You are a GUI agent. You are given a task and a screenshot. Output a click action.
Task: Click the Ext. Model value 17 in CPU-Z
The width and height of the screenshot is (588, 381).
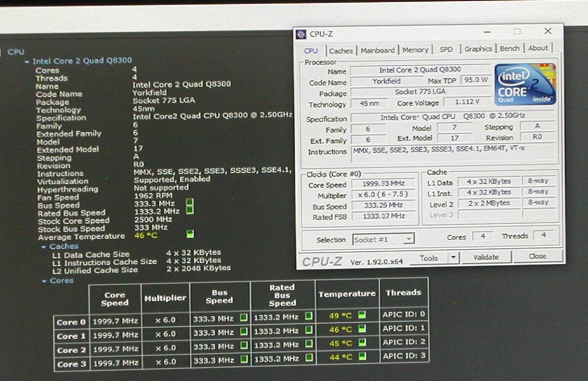454,139
